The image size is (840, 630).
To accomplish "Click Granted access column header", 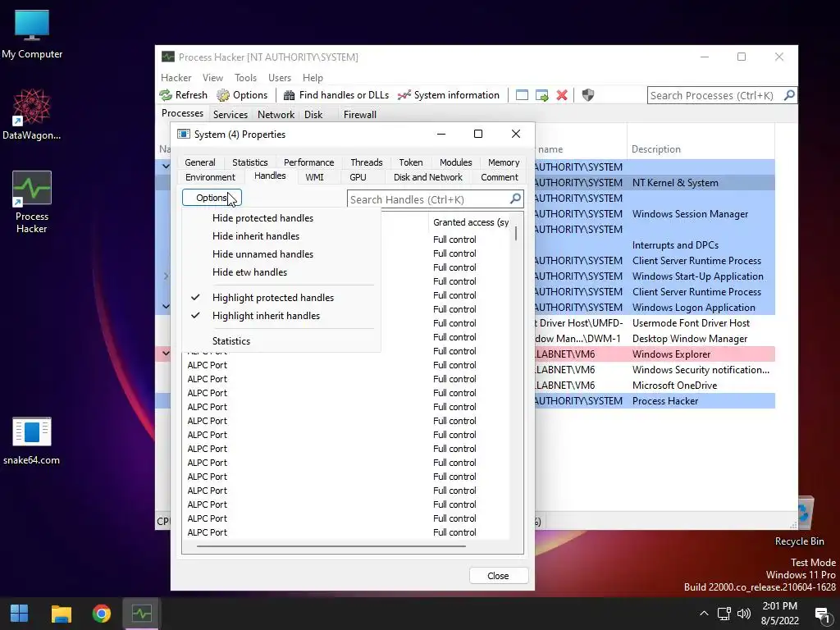I will click(470, 222).
